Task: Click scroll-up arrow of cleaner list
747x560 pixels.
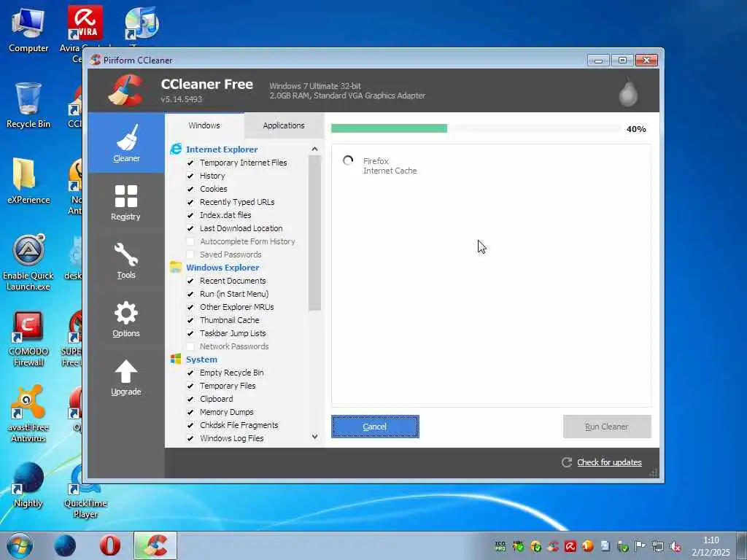Action: pos(314,149)
